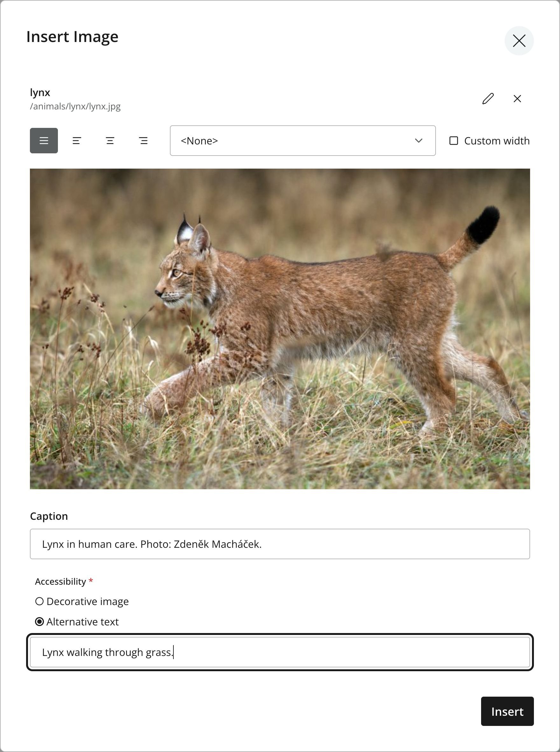Click the Insert button
Viewport: 560px width, 752px height.
click(x=507, y=711)
